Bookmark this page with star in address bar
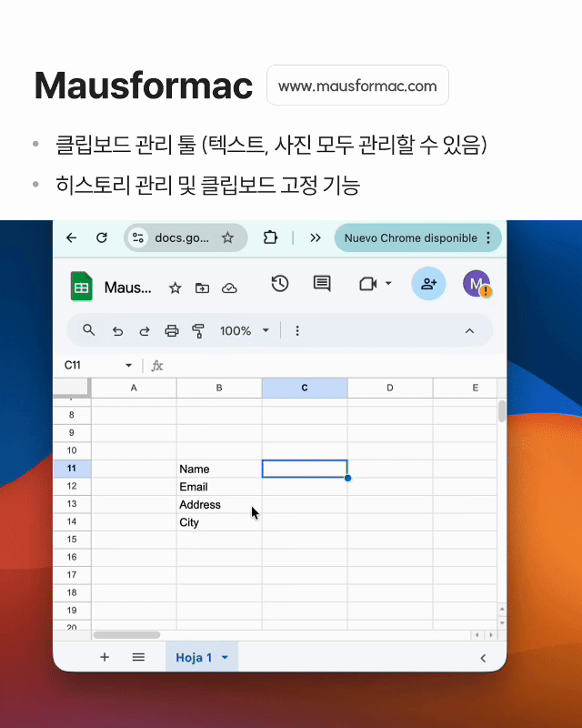This screenshot has height=728, width=582. click(227, 238)
